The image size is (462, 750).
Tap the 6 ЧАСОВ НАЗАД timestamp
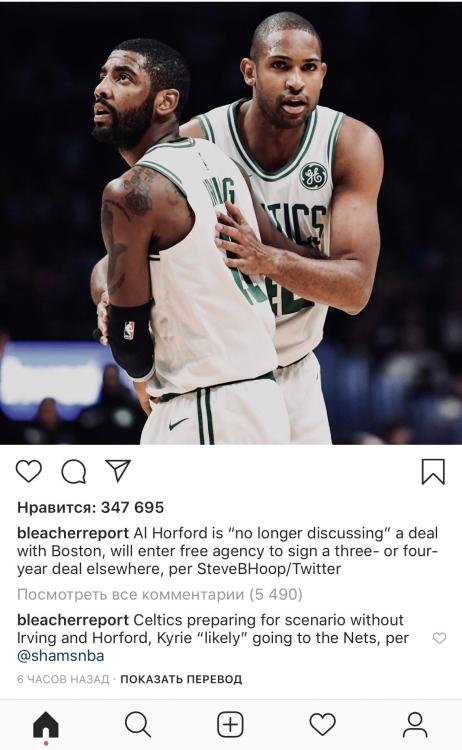pos(63,679)
